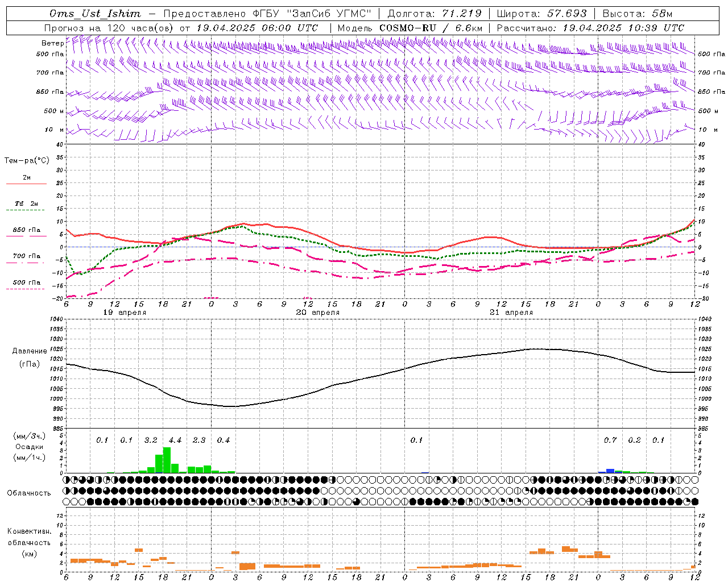Image resolution: width=728 pixels, height=582 pixels.
Task: Click the Широта: 57.693 value
Action: click(x=542, y=14)
